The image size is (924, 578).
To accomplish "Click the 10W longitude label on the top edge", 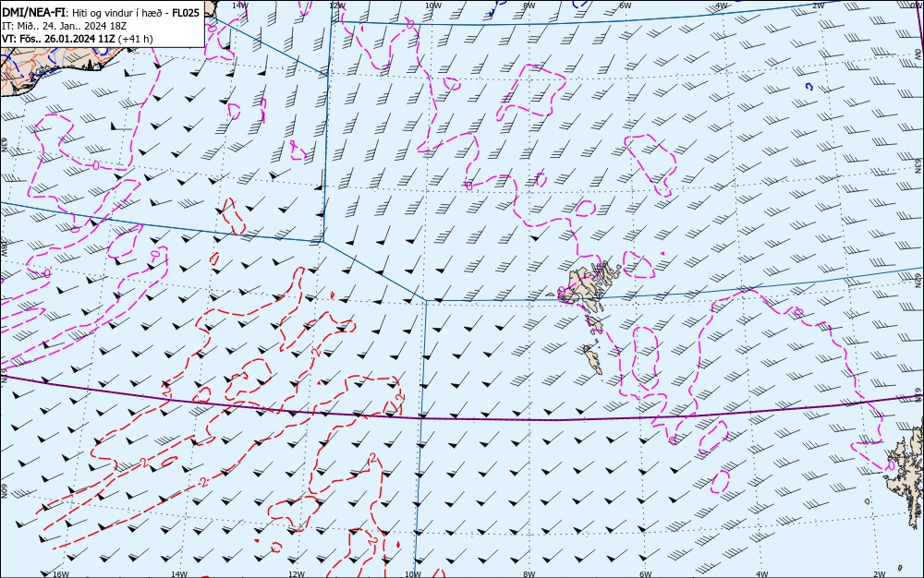I will (x=433, y=5).
